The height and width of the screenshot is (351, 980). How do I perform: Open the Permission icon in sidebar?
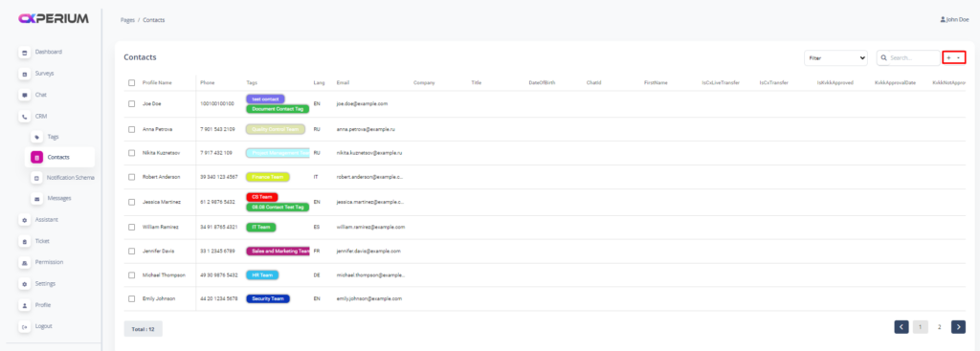24,262
